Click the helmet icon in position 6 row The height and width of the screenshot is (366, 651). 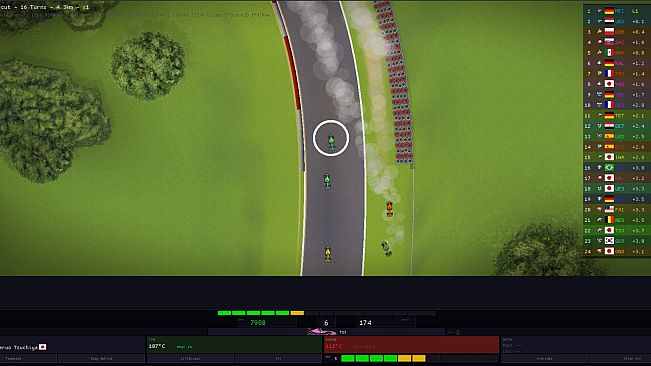pos(599,63)
